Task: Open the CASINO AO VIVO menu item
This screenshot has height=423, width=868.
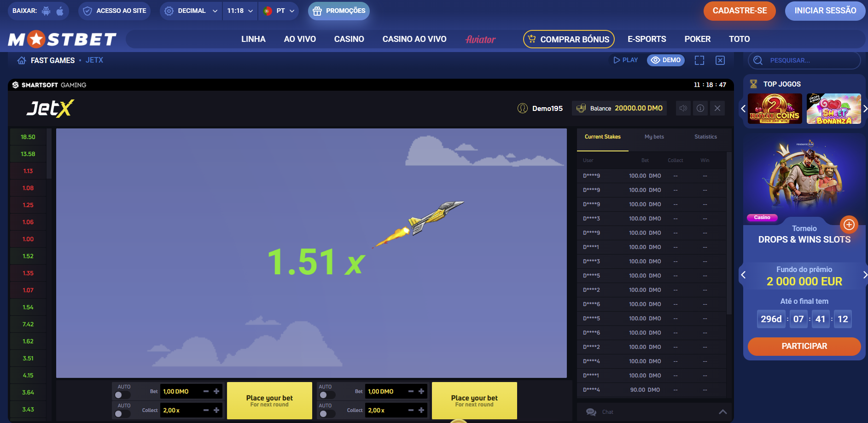Action: pos(414,39)
